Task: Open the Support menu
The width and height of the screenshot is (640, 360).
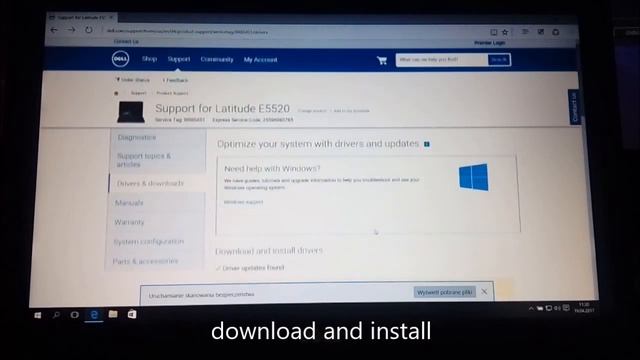Action: [179, 59]
